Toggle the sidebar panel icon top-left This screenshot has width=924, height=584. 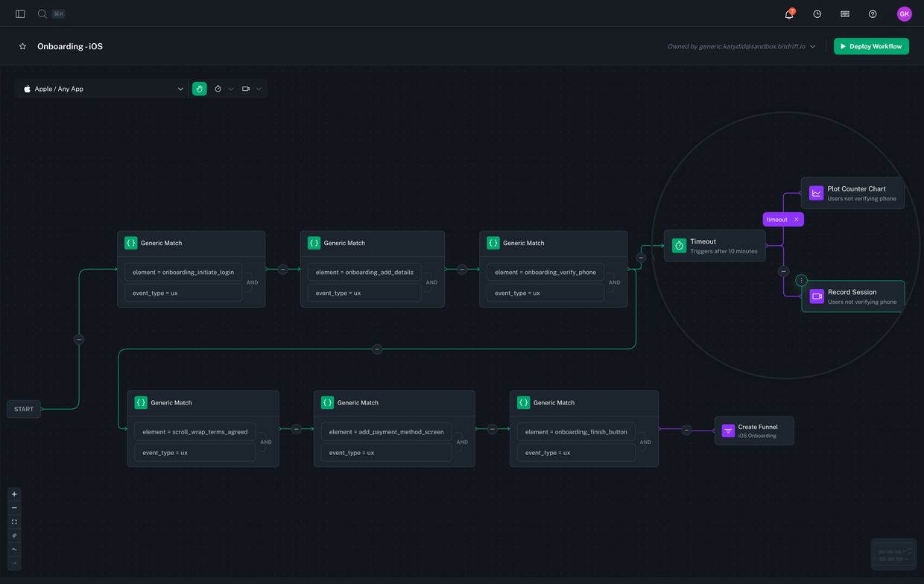click(19, 13)
